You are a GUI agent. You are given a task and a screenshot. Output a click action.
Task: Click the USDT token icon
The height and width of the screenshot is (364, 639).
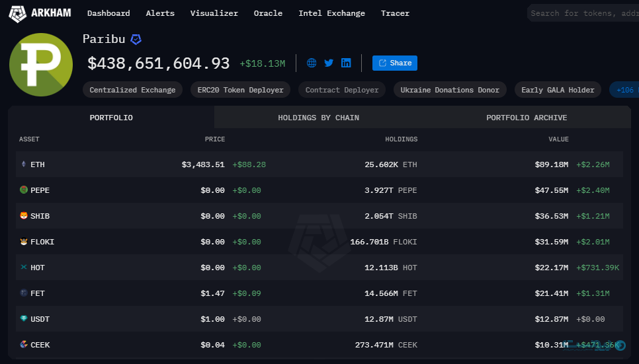tap(24, 318)
